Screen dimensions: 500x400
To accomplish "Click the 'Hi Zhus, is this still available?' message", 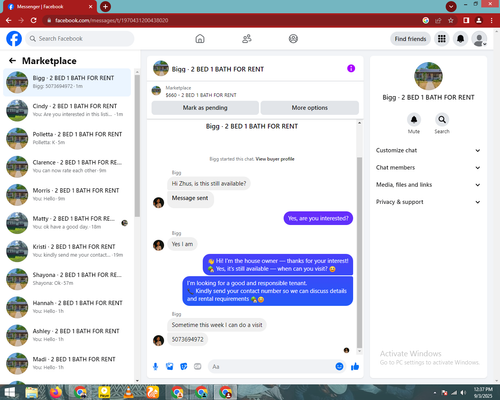I will pos(209,184).
